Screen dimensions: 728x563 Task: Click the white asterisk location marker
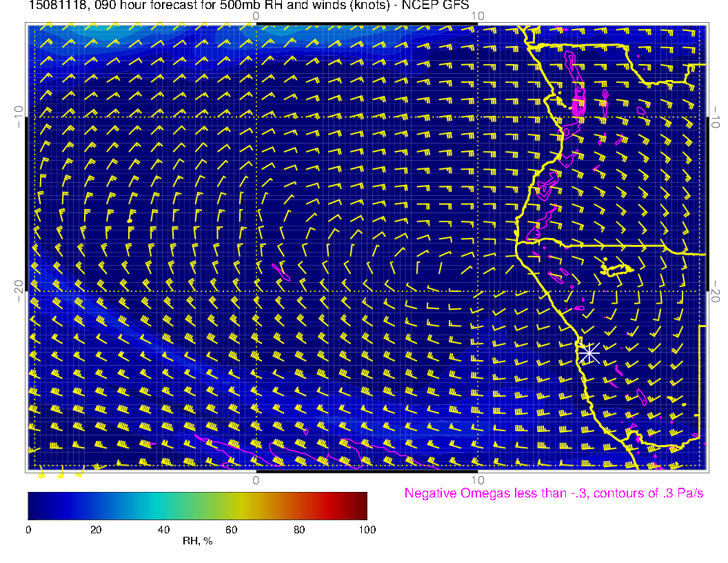coord(588,353)
